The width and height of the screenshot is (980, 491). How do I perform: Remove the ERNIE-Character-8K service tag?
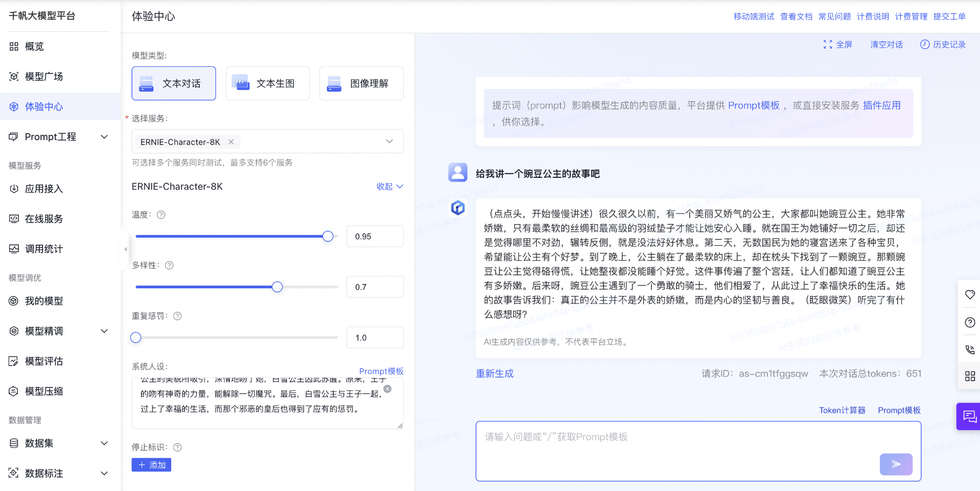tap(231, 142)
